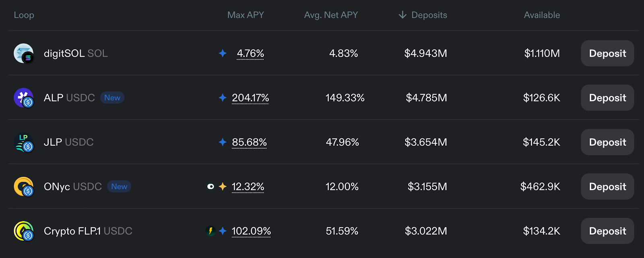Viewport: 644px width, 258px height.
Task: Click the JLP USDC token icon
Action: pos(24,142)
